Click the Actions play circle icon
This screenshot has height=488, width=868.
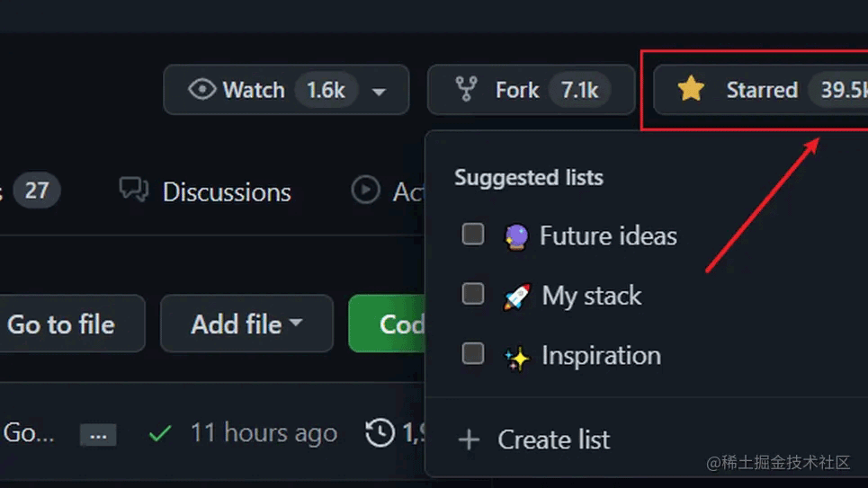365,191
